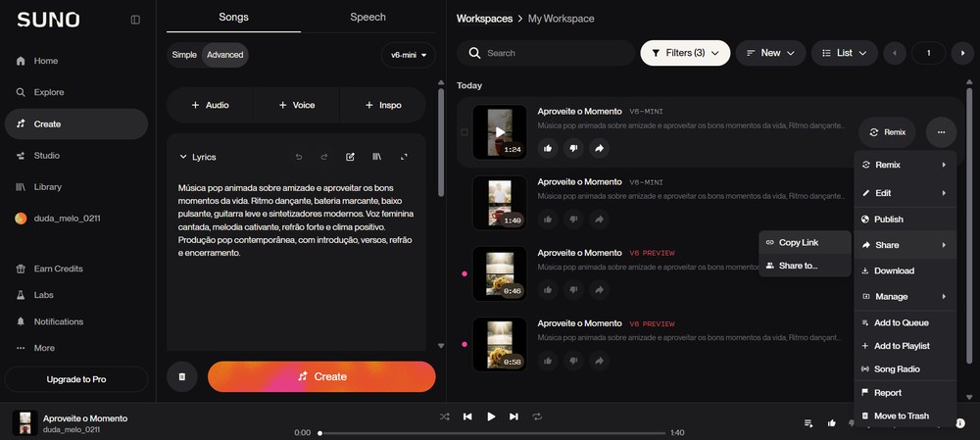980x440 pixels.
Task: Collapse the sidebar using the panel icon
Action: pyautogui.click(x=135, y=20)
